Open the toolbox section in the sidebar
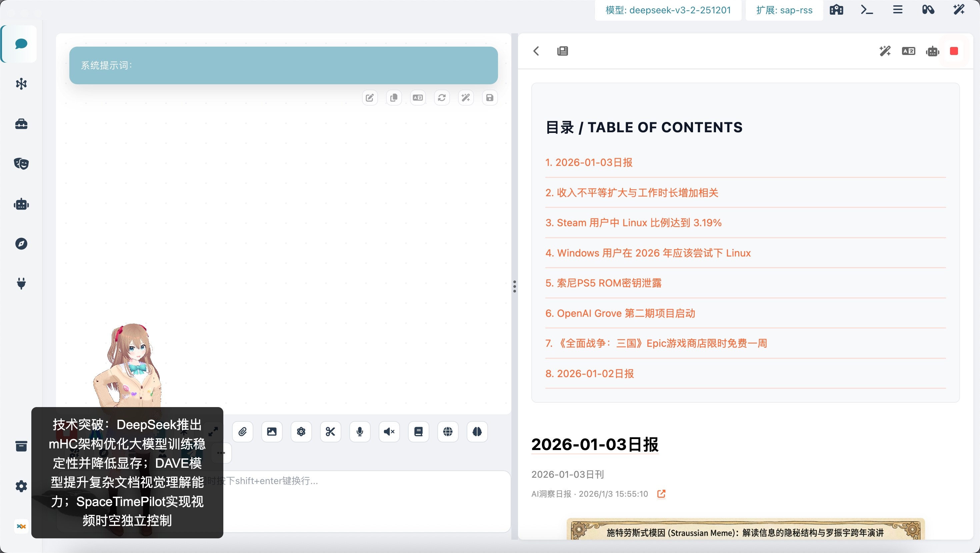This screenshot has height=553, width=980. coord(21,124)
